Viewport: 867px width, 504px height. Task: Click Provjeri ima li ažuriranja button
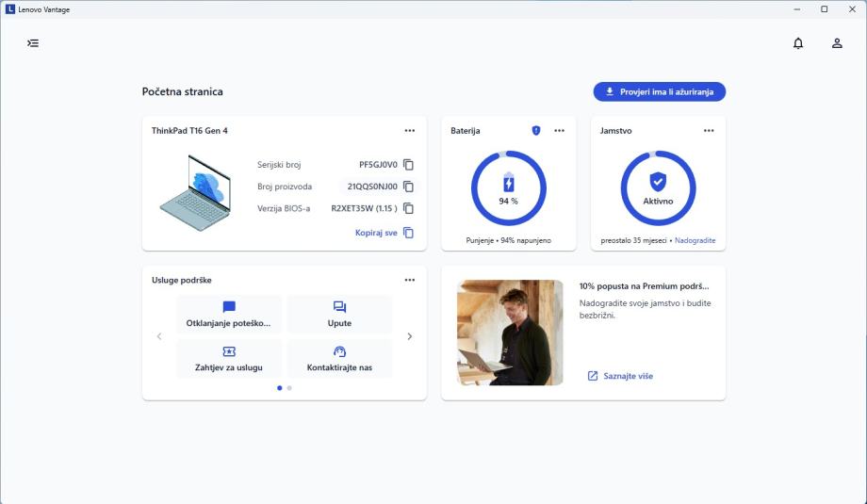click(659, 91)
